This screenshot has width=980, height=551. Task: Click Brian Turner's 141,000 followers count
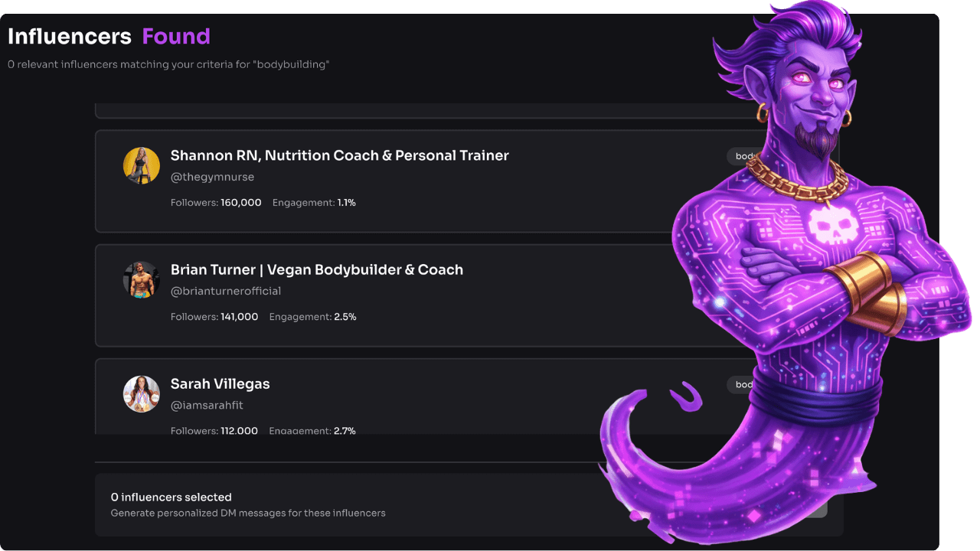[x=240, y=317]
